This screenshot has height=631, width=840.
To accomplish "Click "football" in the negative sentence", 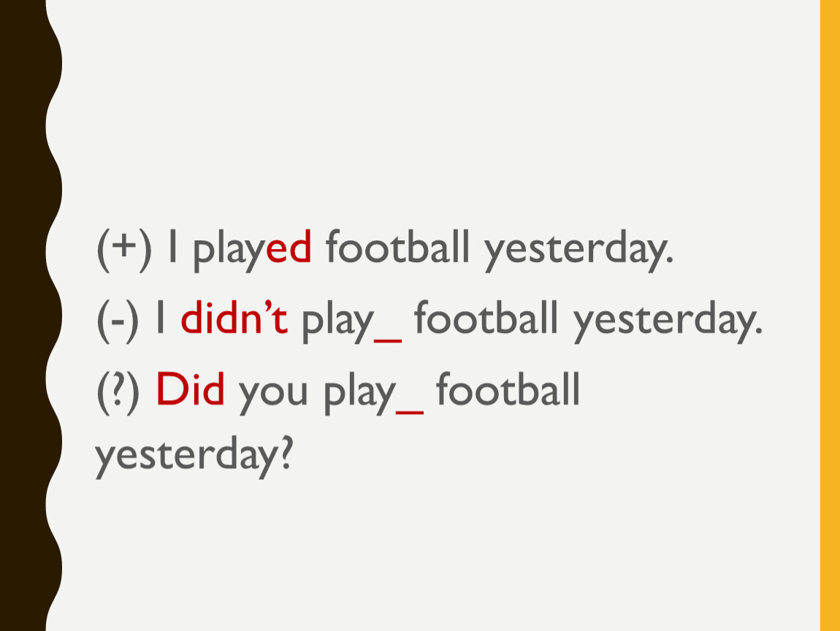I will [x=486, y=318].
